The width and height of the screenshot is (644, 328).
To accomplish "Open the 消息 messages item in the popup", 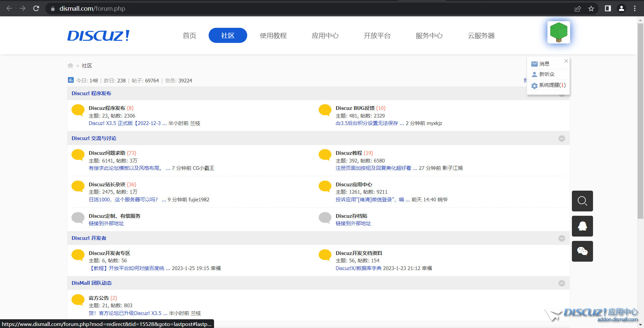I will 544,63.
